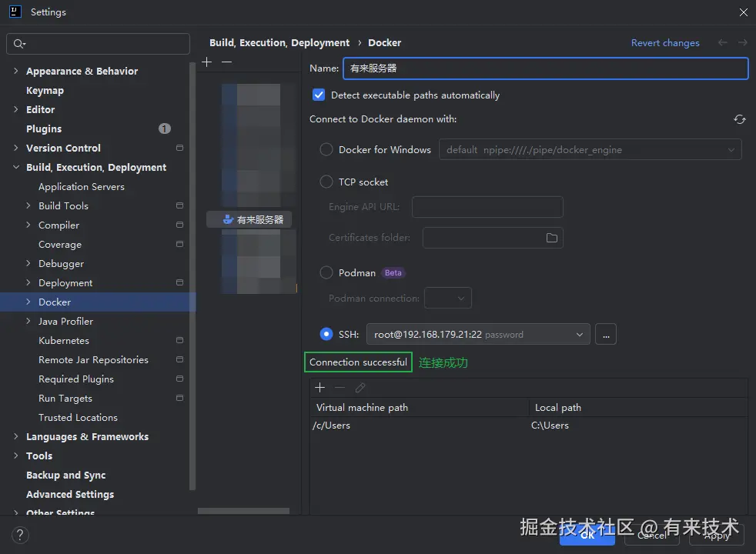
Task: Click project-level icon beside Version Control
Action: [180, 148]
